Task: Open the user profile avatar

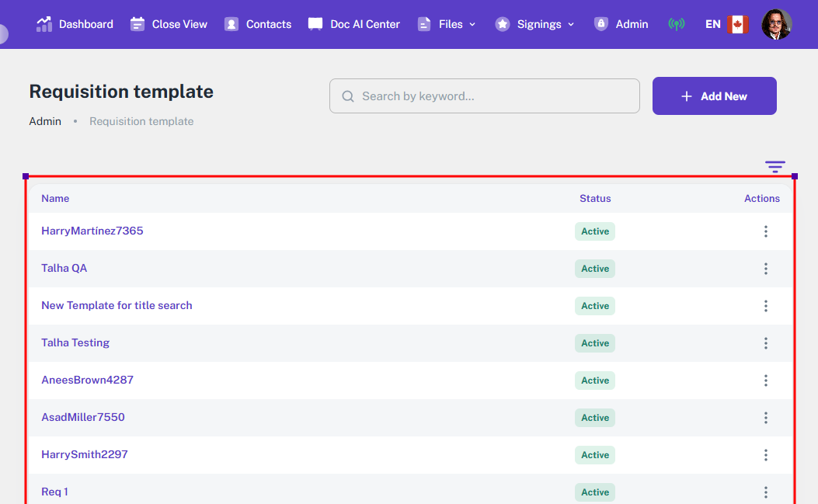Action: (x=776, y=24)
